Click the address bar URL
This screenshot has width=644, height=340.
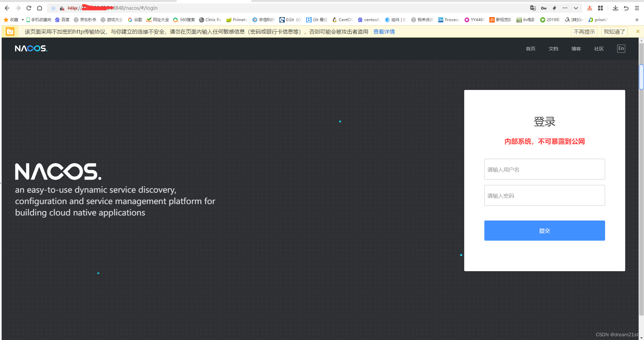click(113, 8)
